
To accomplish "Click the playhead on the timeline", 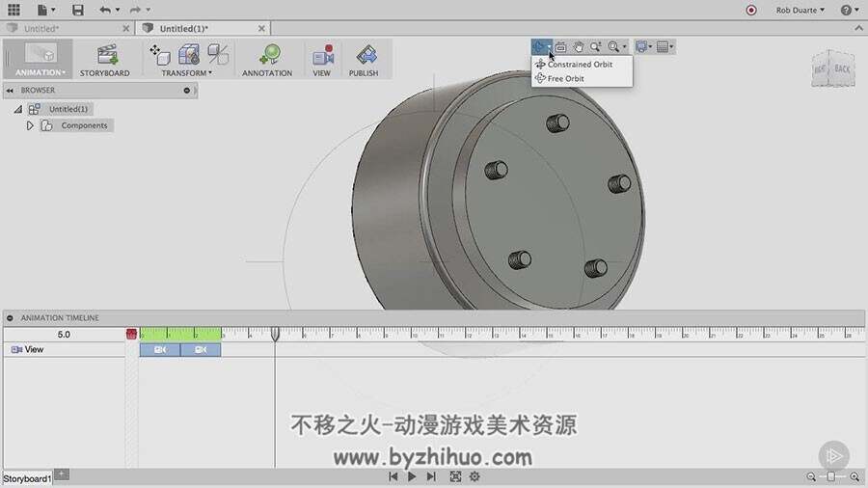I will click(275, 334).
